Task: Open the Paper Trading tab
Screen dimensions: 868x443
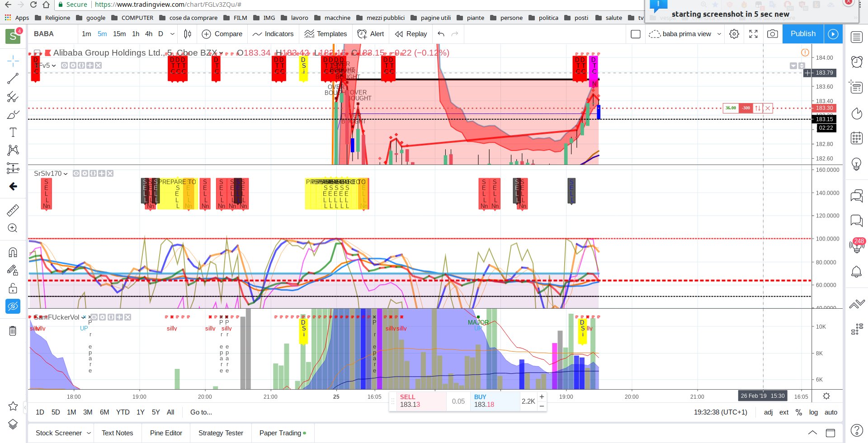Action: [283, 433]
